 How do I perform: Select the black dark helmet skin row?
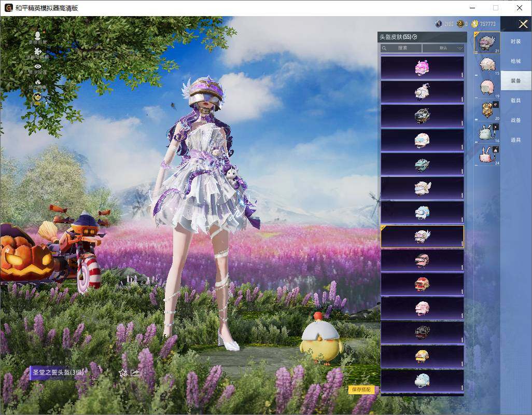point(422,333)
